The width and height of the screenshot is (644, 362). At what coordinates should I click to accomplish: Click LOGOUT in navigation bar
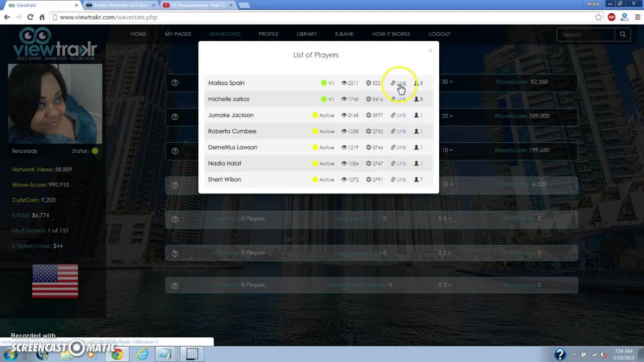click(440, 34)
